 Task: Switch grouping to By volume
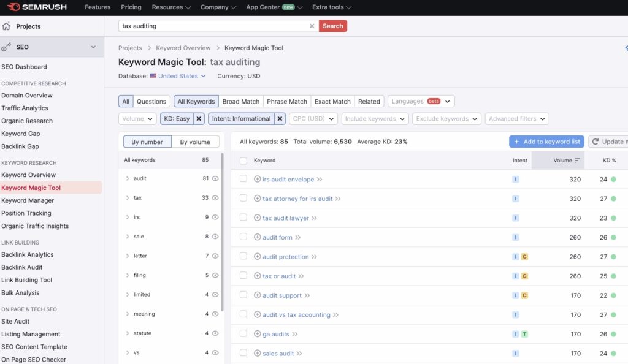click(x=195, y=142)
